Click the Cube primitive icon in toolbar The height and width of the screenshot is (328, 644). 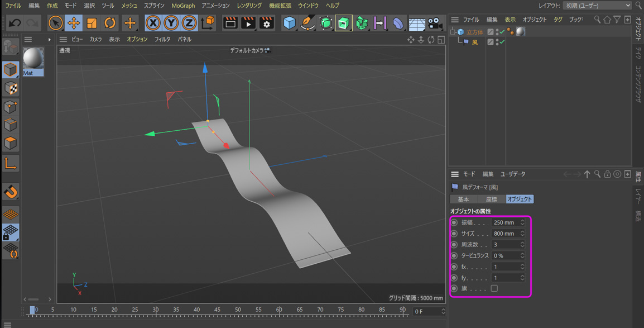point(289,23)
